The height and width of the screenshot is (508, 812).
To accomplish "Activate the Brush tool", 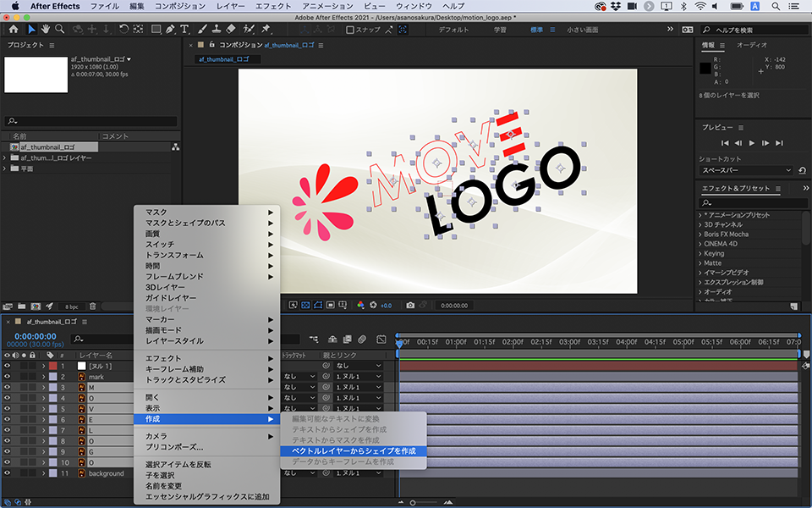I will pyautogui.click(x=202, y=30).
